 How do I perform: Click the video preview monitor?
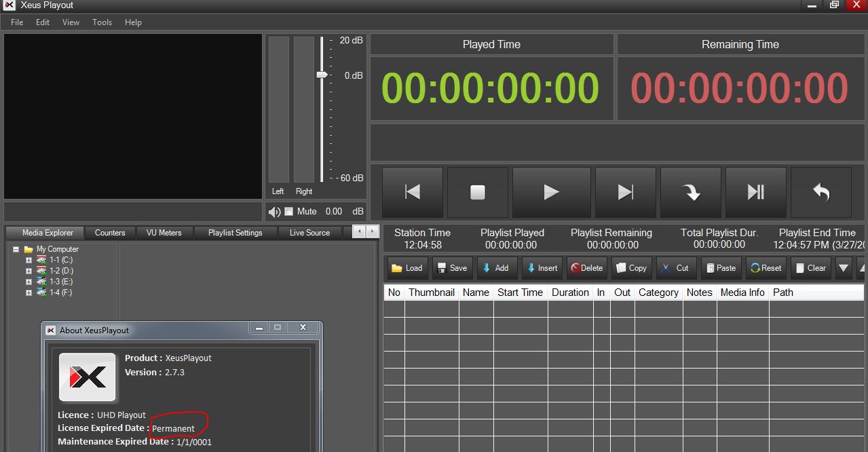[133, 116]
